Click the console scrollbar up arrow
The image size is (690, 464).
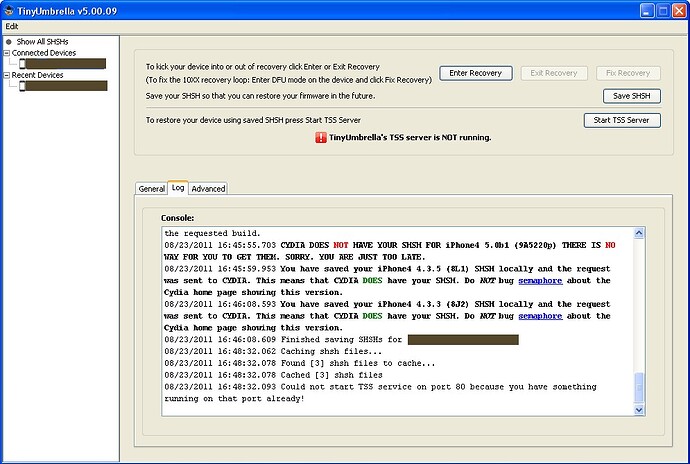[x=640, y=233]
